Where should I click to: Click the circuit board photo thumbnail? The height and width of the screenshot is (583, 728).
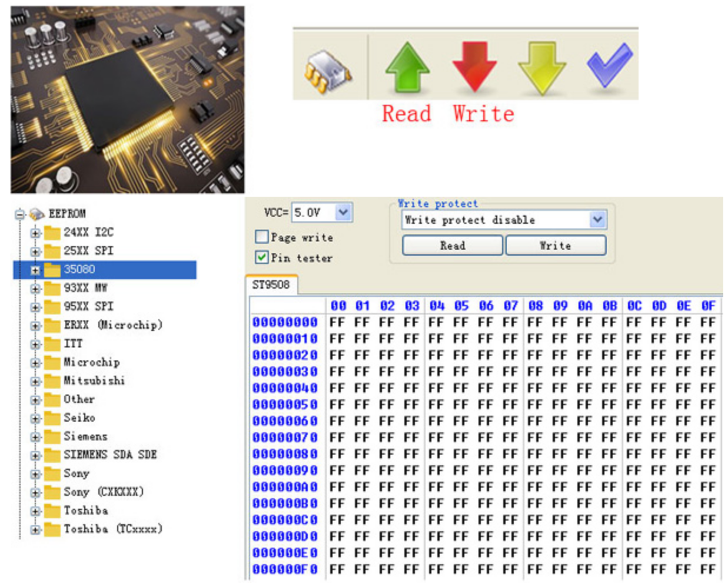(128, 100)
